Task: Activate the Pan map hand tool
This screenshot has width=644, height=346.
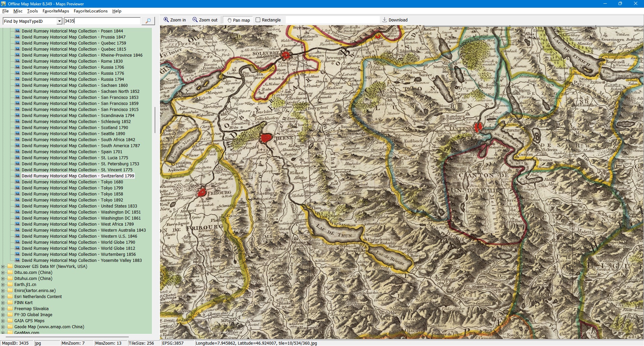Action: (238, 20)
